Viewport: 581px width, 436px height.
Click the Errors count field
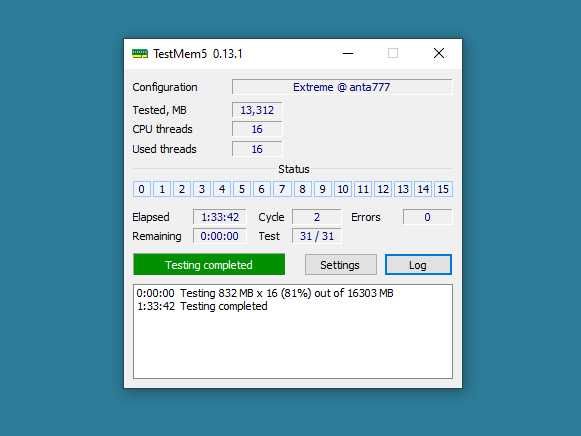428,217
